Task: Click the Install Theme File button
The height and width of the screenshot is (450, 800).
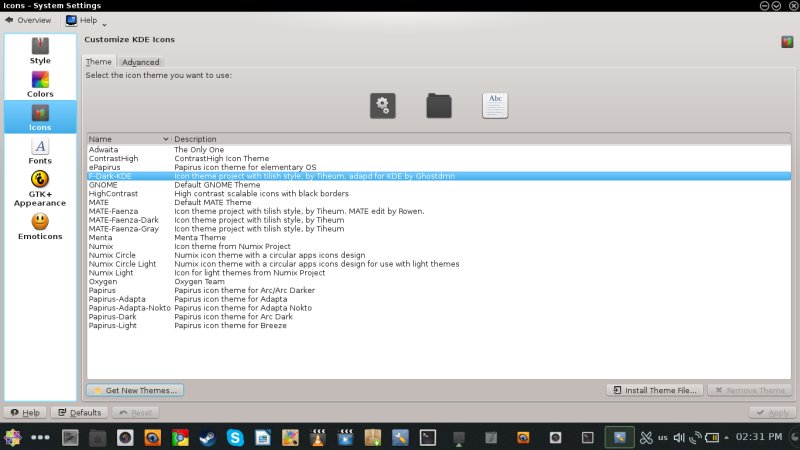Action: point(655,390)
